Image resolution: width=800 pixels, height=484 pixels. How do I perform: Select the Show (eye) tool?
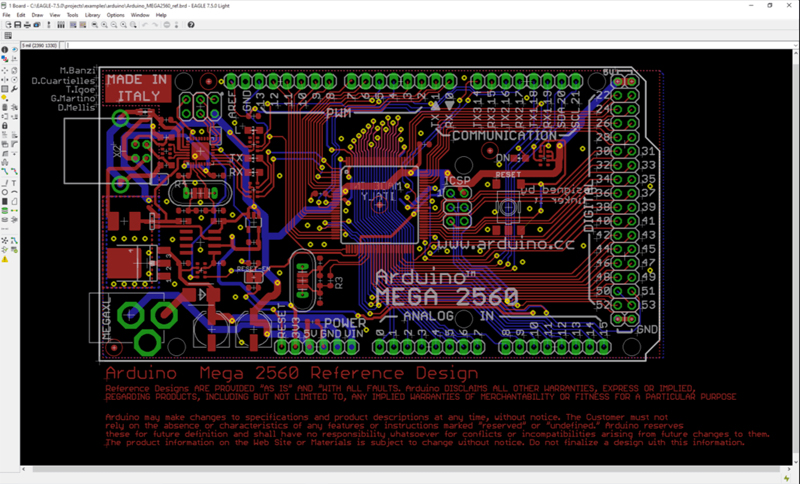14,49
